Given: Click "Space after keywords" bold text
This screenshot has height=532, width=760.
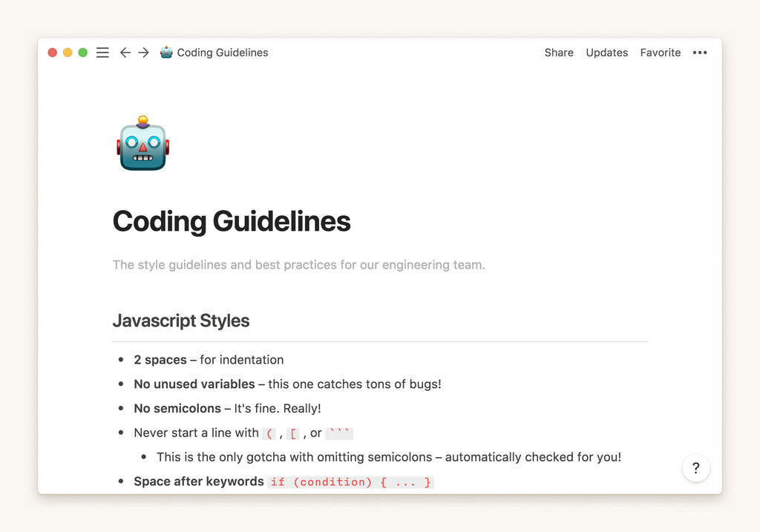Looking at the screenshot, I should tap(199, 482).
